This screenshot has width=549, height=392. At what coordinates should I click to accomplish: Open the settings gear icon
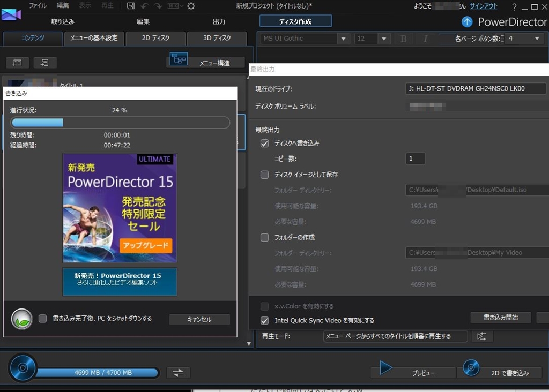[x=191, y=6]
